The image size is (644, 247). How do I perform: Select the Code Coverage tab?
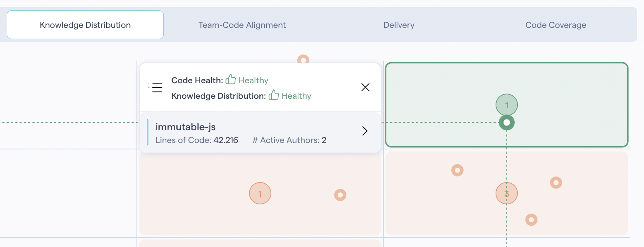(555, 25)
